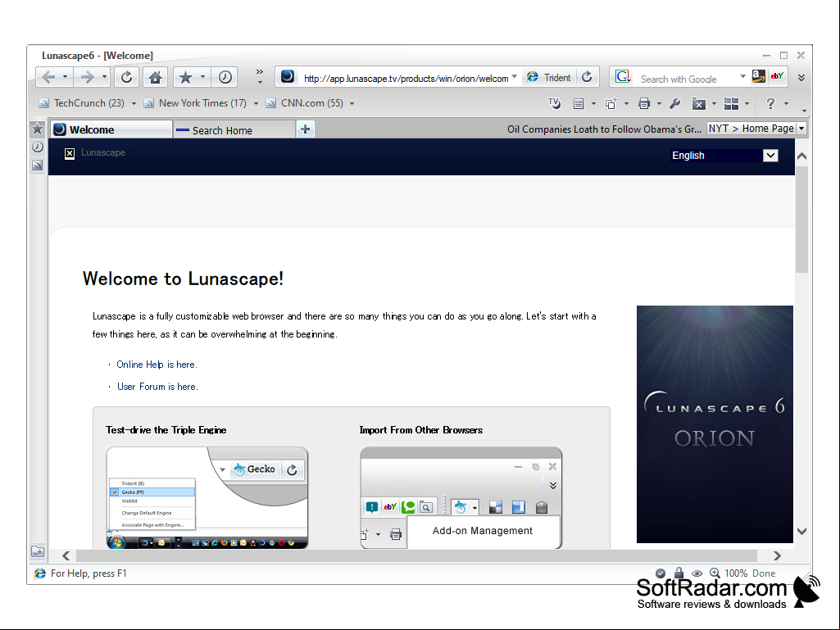Click the new tab window toolbar icon
Screen dimensions: 840x630
click(611, 103)
